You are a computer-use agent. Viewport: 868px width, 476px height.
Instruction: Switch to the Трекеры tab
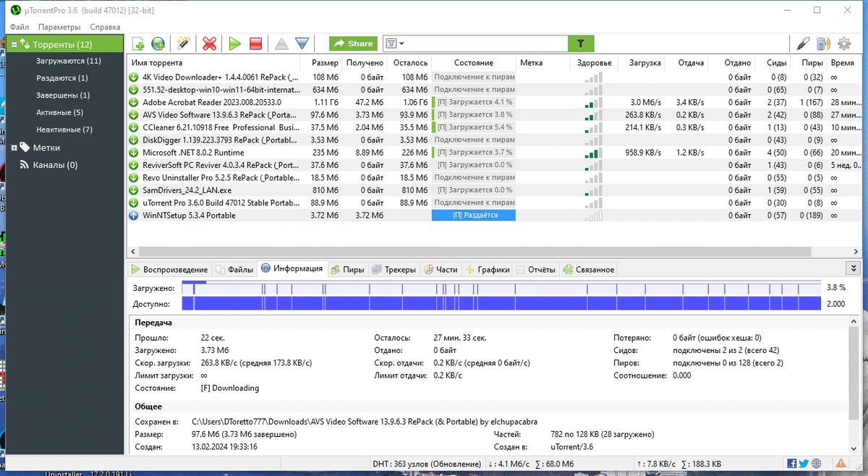(x=394, y=270)
